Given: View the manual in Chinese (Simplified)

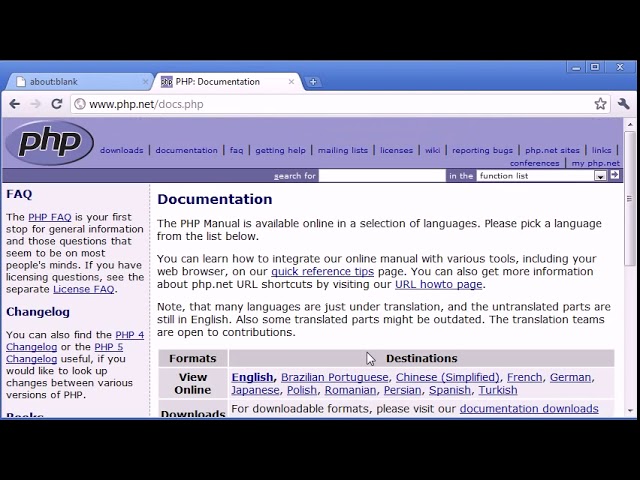Looking at the screenshot, I should (x=448, y=377).
